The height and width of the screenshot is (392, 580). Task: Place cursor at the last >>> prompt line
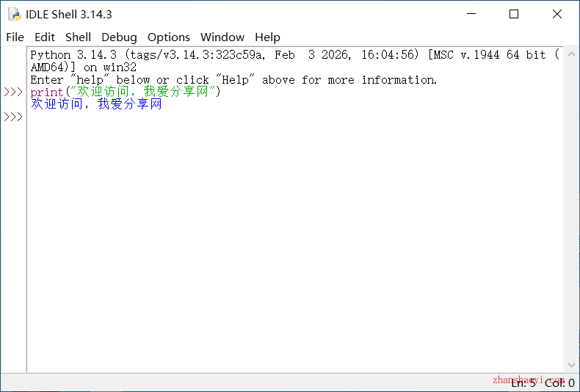tap(13, 117)
